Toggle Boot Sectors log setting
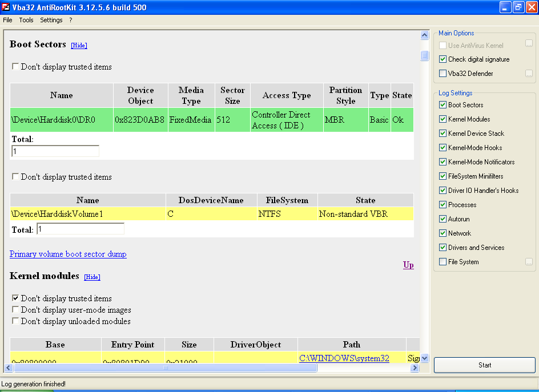Viewport: 539px width, 392px height. pos(443,105)
